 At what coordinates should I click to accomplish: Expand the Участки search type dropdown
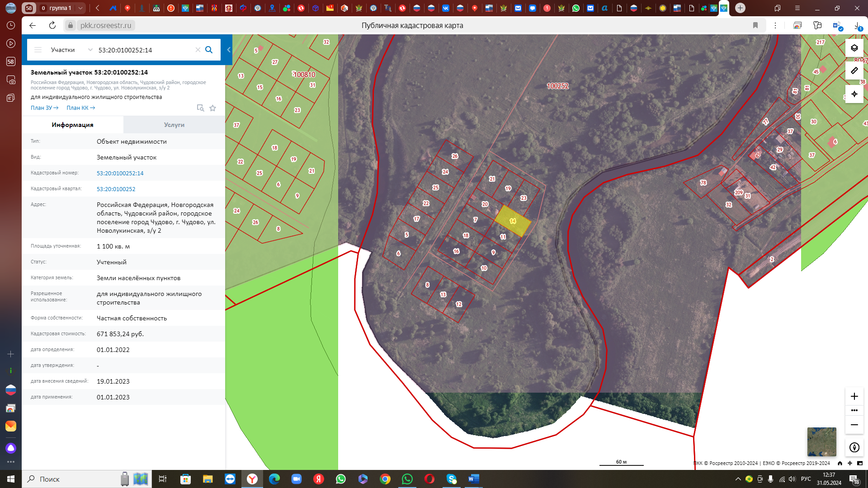click(x=90, y=50)
